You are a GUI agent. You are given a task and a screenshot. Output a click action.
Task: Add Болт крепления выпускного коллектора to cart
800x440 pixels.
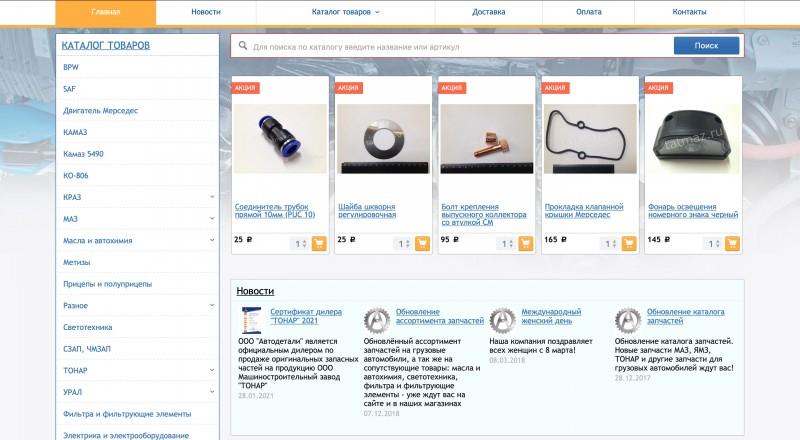(x=526, y=244)
